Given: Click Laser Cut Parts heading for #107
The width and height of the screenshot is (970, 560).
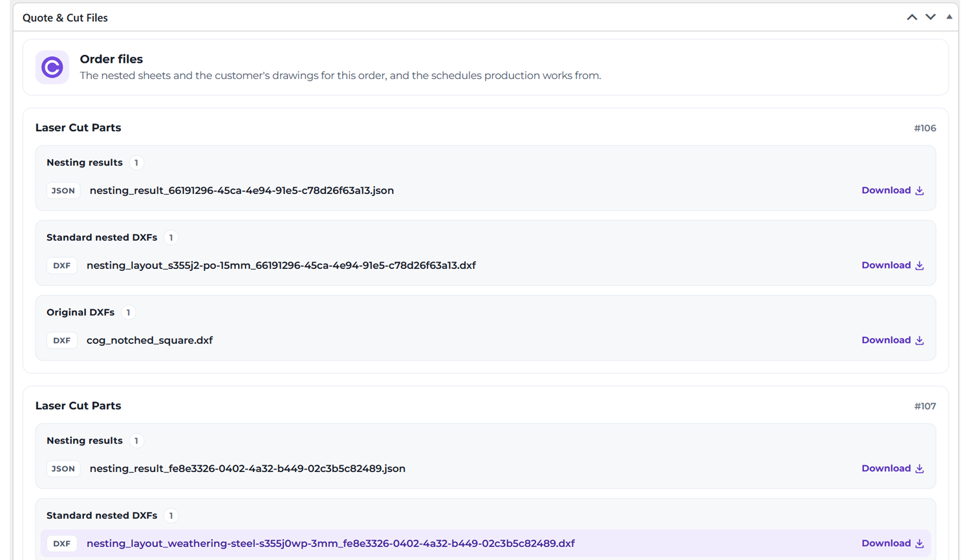Looking at the screenshot, I should point(78,406).
